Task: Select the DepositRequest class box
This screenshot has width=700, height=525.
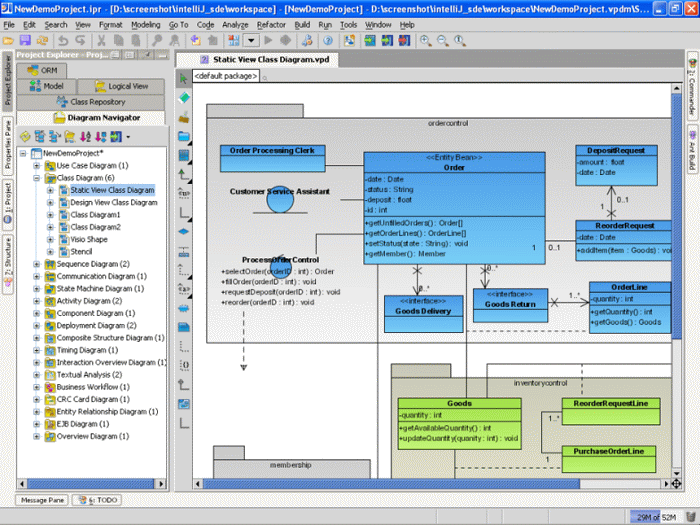Action: click(x=616, y=165)
